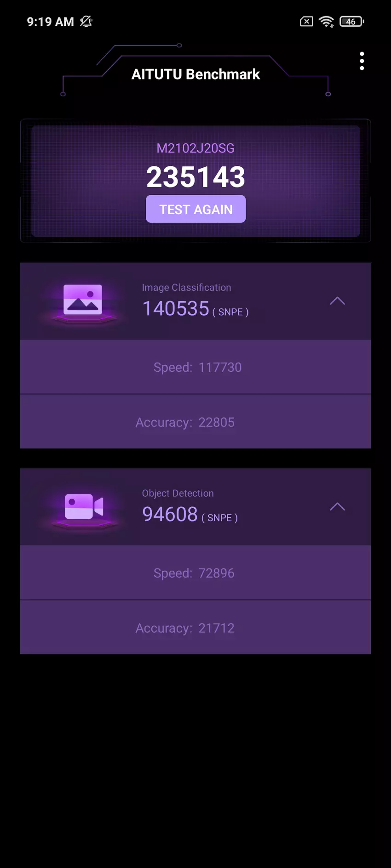The width and height of the screenshot is (391, 868).
Task: Tap the Image Classification picture icon
Action: coord(83,300)
